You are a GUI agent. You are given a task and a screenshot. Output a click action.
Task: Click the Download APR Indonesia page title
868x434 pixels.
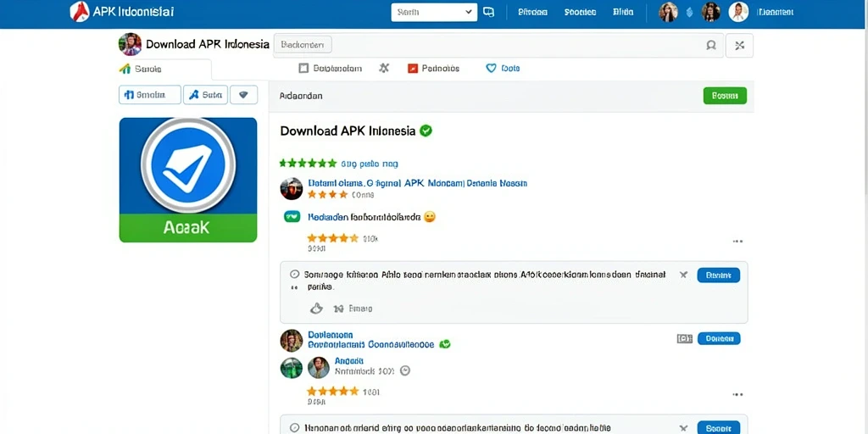pyautogui.click(x=208, y=44)
